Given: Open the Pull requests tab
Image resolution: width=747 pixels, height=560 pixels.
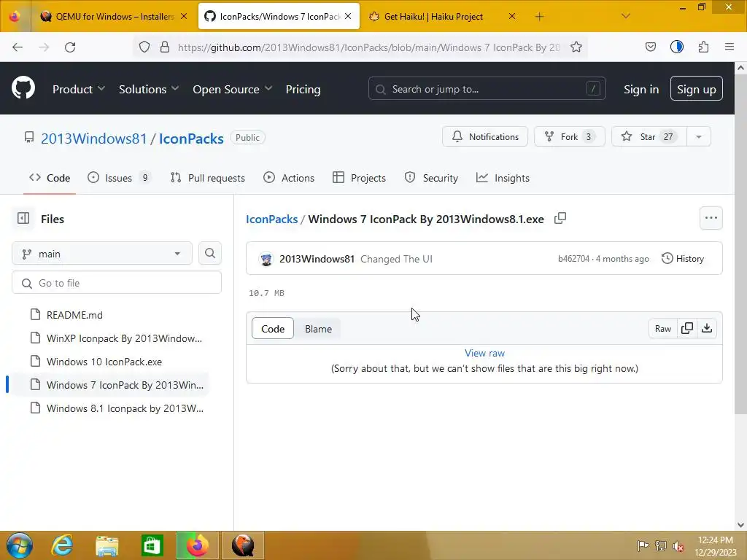Looking at the screenshot, I should pos(208,178).
